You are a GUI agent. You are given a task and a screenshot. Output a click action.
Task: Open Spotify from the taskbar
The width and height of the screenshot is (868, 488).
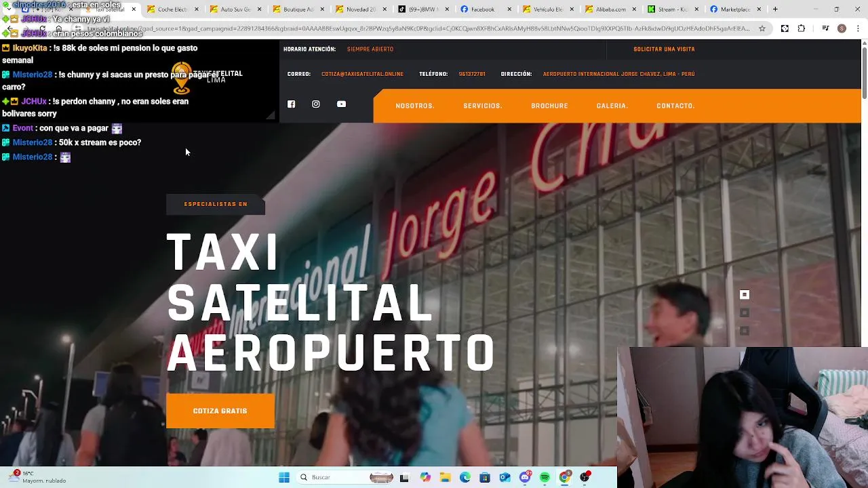(x=545, y=477)
